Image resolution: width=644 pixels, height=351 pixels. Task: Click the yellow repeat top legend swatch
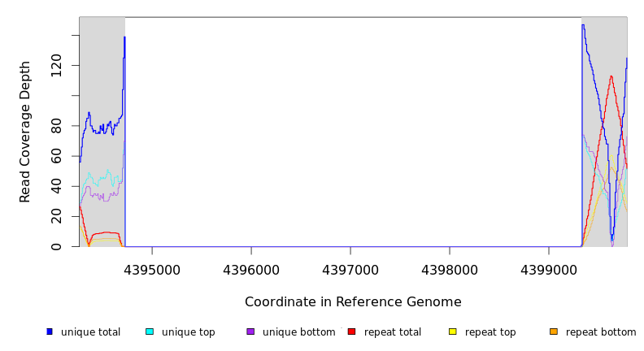(x=453, y=331)
